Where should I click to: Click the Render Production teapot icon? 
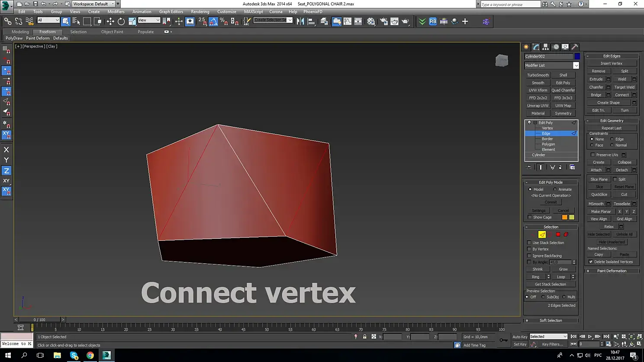tap(405, 21)
